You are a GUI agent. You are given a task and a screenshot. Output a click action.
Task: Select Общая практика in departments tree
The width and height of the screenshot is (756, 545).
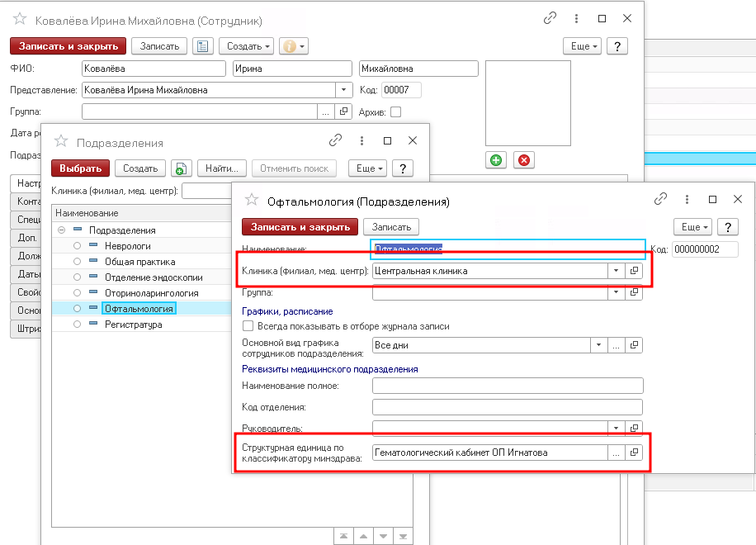(x=139, y=262)
